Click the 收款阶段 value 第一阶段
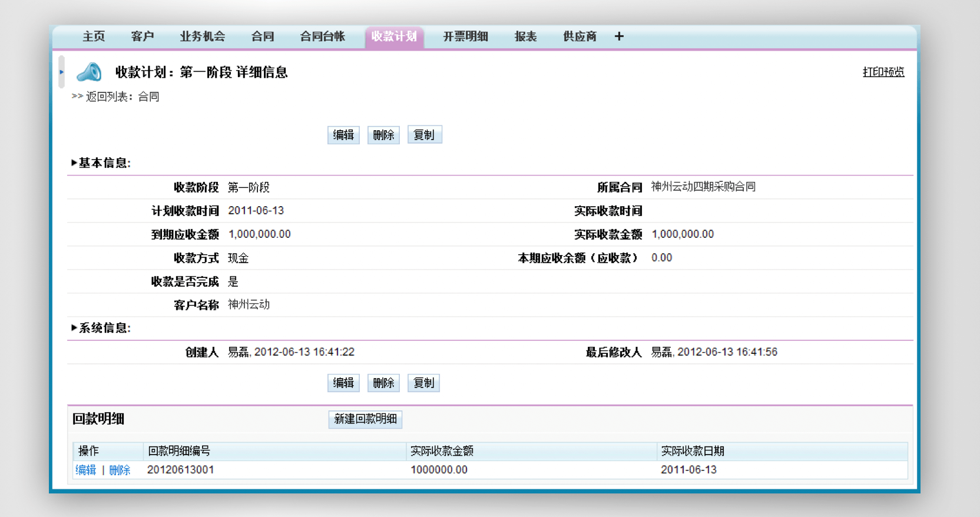The height and width of the screenshot is (517, 980). pos(249,187)
